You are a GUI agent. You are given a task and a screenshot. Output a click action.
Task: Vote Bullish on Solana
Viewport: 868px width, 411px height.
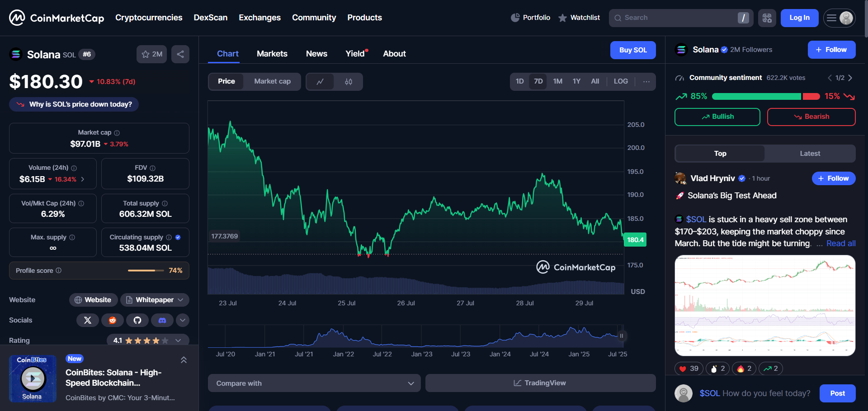coord(717,117)
